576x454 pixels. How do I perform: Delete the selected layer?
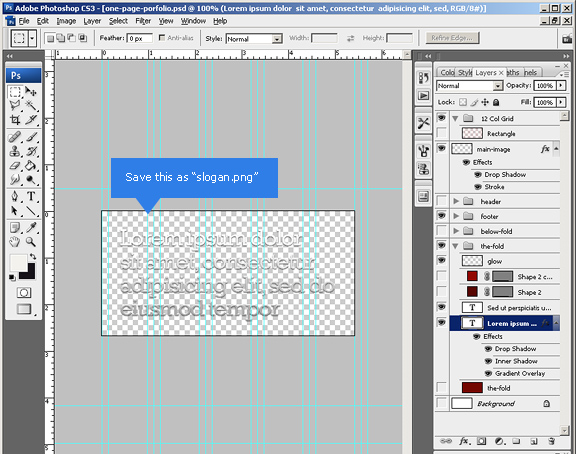551,441
